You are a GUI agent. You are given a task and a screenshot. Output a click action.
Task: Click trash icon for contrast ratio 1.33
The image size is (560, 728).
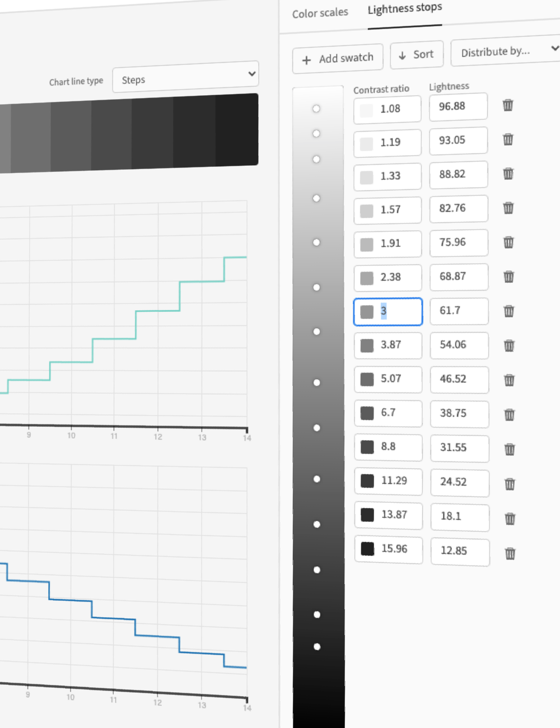tap(508, 174)
